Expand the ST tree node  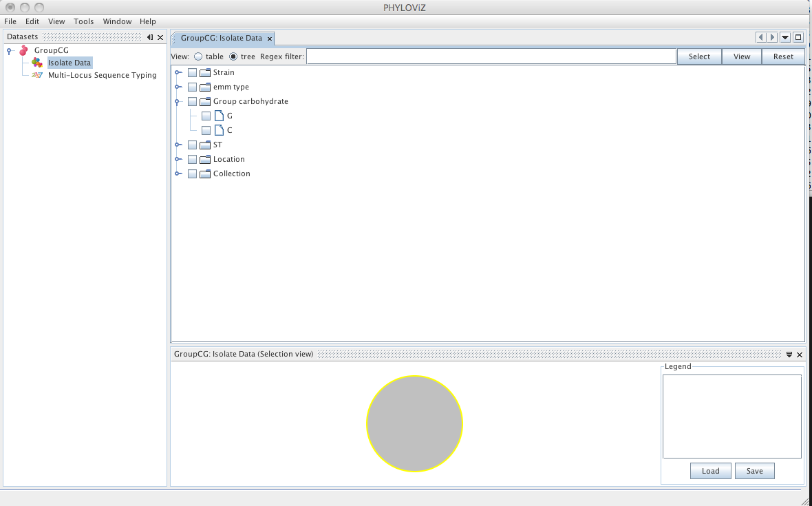(x=178, y=145)
